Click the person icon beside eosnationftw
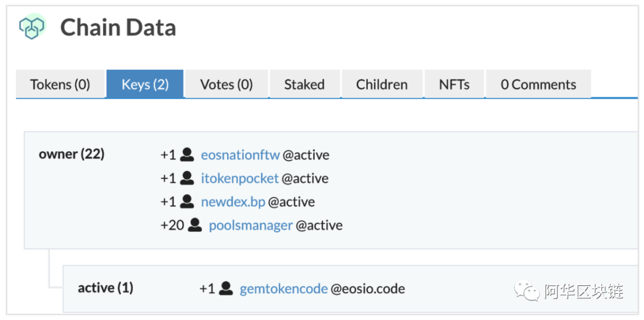 [x=187, y=155]
